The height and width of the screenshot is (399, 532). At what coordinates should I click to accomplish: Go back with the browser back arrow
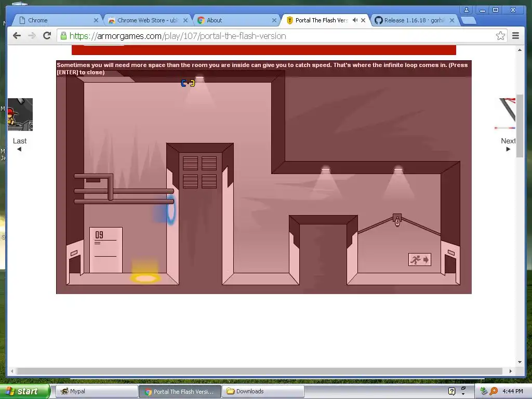tap(17, 36)
